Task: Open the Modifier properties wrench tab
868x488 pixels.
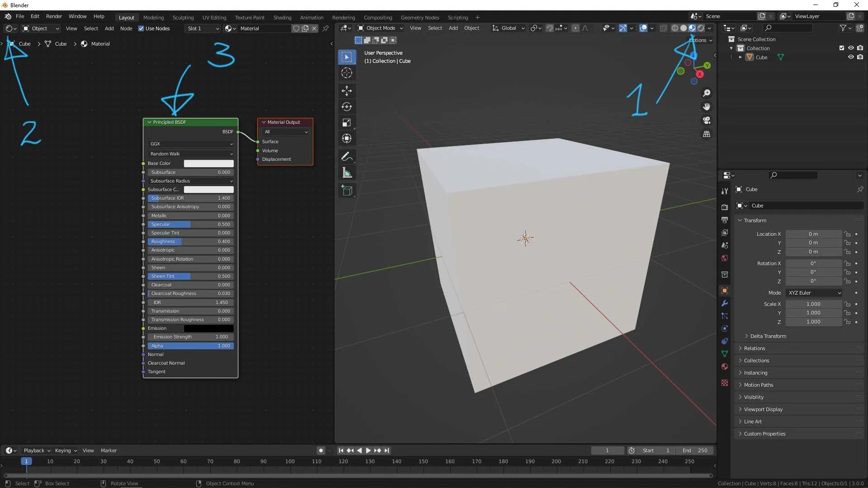Action: [x=725, y=303]
